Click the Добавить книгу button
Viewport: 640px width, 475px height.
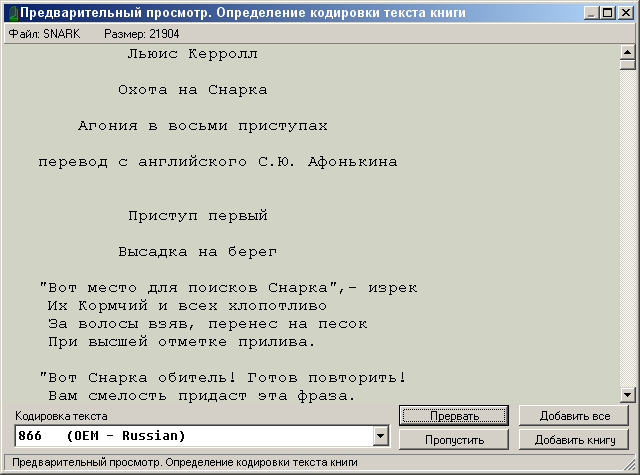pyautogui.click(x=574, y=439)
